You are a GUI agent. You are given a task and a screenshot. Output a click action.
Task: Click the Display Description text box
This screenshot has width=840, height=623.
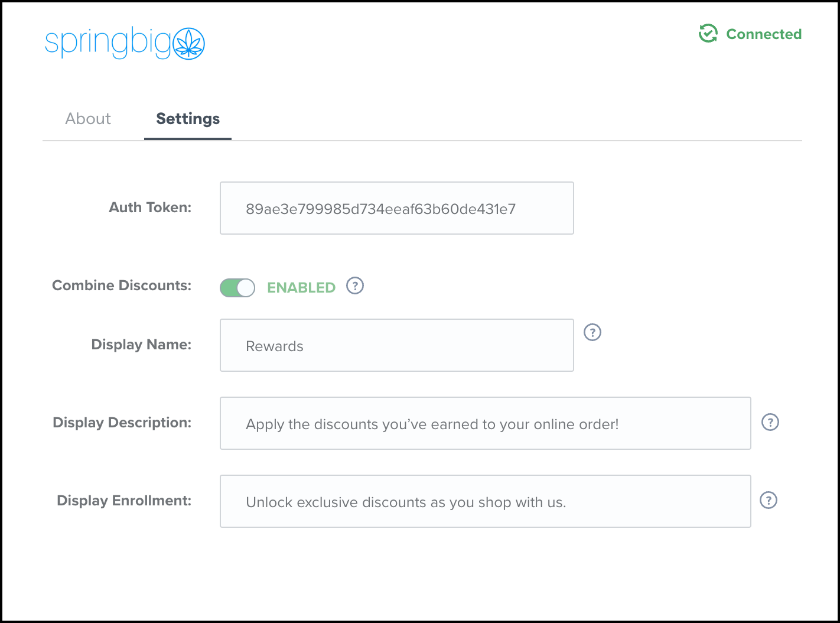(484, 423)
